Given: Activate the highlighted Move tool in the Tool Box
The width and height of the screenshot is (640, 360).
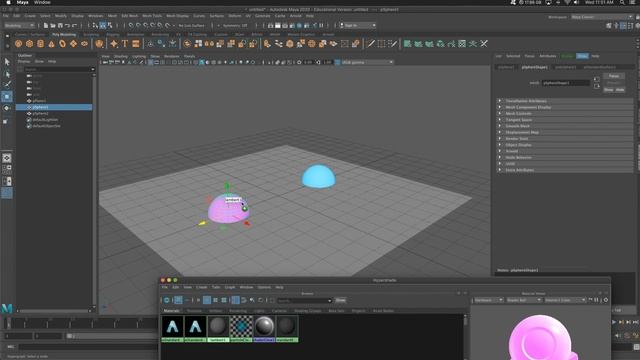Looking at the screenshot, I should 7,97.
